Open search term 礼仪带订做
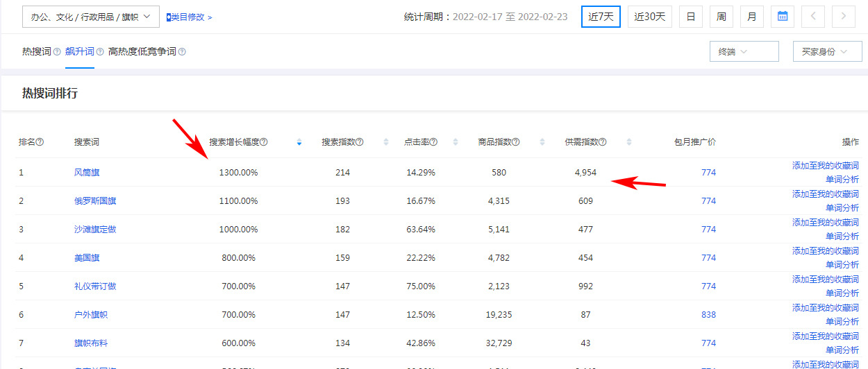Image resolution: width=868 pixels, height=369 pixels. click(x=95, y=286)
